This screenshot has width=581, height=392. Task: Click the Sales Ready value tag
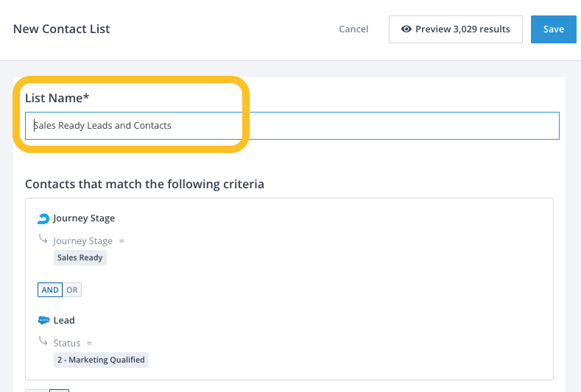pos(80,257)
